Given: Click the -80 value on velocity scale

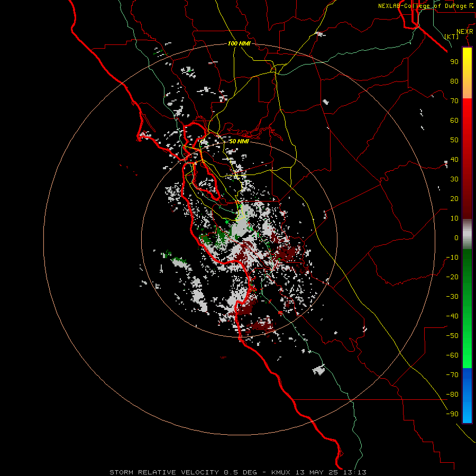Looking at the screenshot, I should (x=452, y=395).
